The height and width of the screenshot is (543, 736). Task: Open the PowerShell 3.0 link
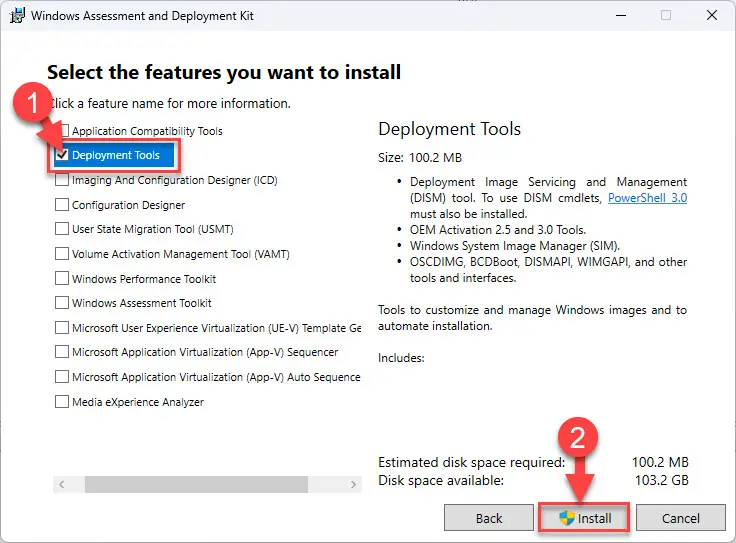[x=647, y=198]
